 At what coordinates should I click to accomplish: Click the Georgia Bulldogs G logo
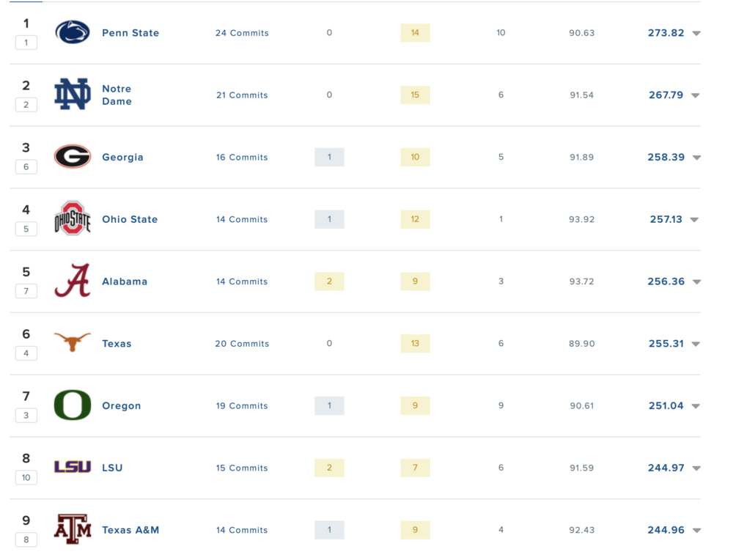coord(73,156)
